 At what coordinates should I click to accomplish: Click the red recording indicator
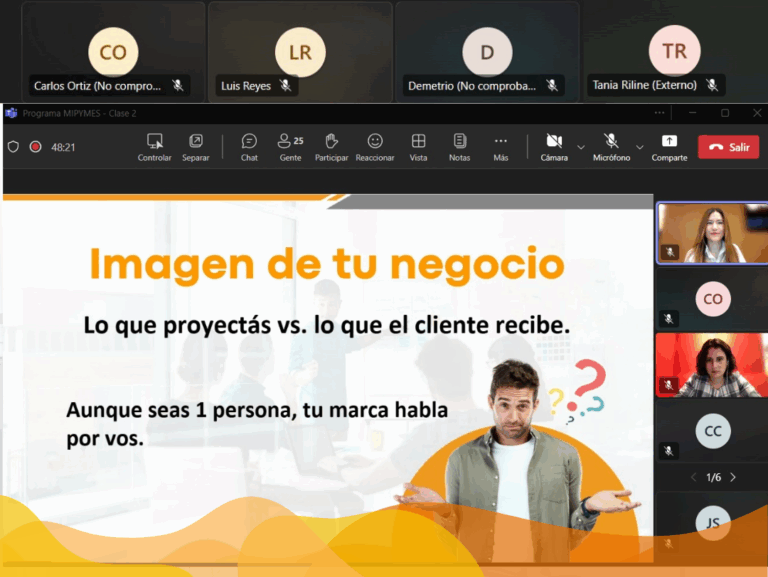tap(35, 147)
